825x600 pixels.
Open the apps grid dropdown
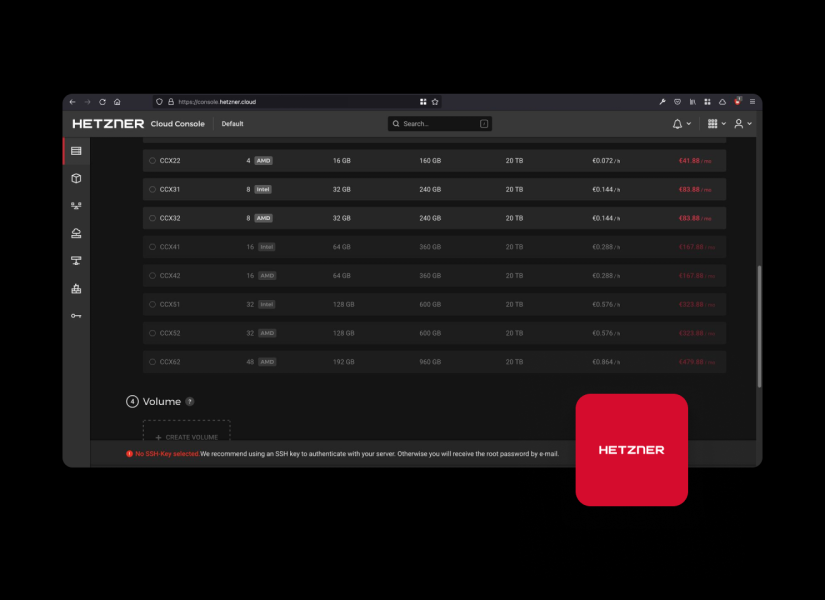[715, 124]
